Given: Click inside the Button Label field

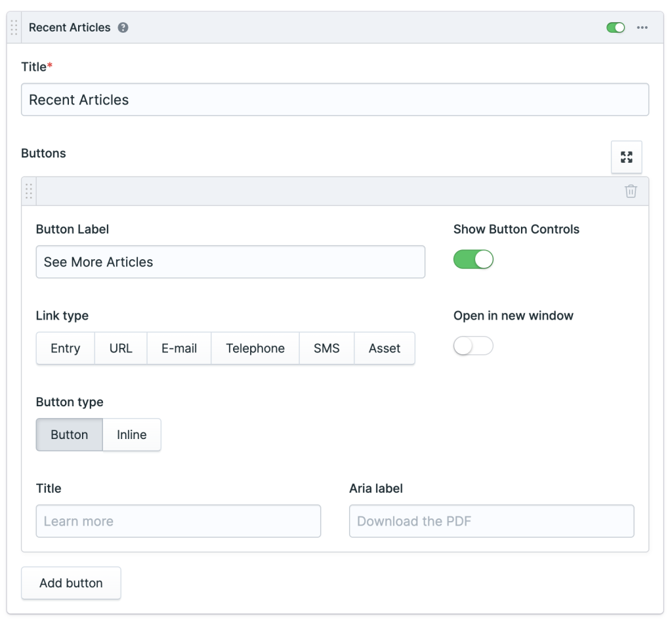Looking at the screenshot, I should coord(230,262).
